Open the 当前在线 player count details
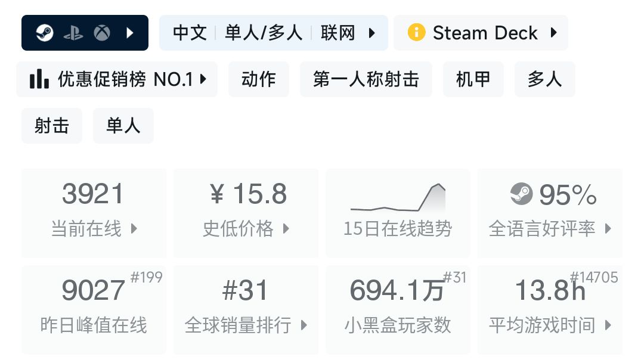 point(94,213)
